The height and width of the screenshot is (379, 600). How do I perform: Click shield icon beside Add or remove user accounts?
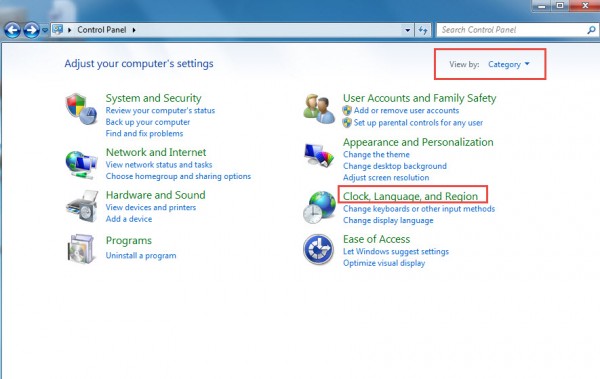click(x=347, y=111)
